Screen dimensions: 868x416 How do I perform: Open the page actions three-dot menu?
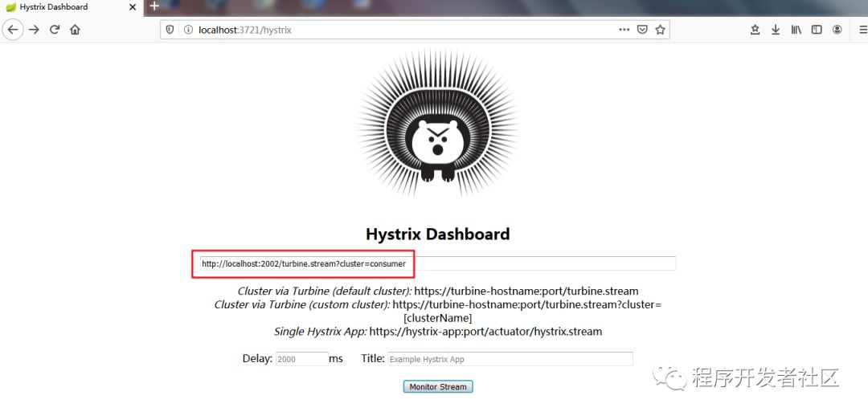pyautogui.click(x=624, y=30)
